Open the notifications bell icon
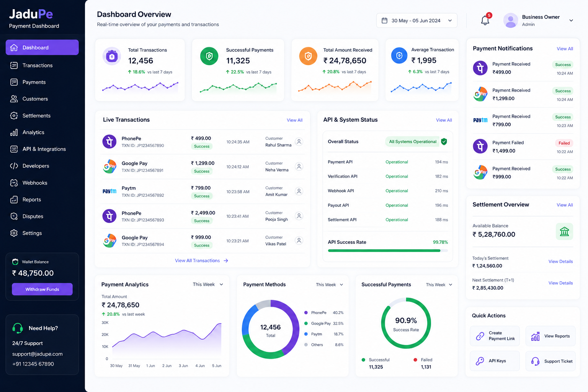588x392 pixels. click(x=485, y=20)
